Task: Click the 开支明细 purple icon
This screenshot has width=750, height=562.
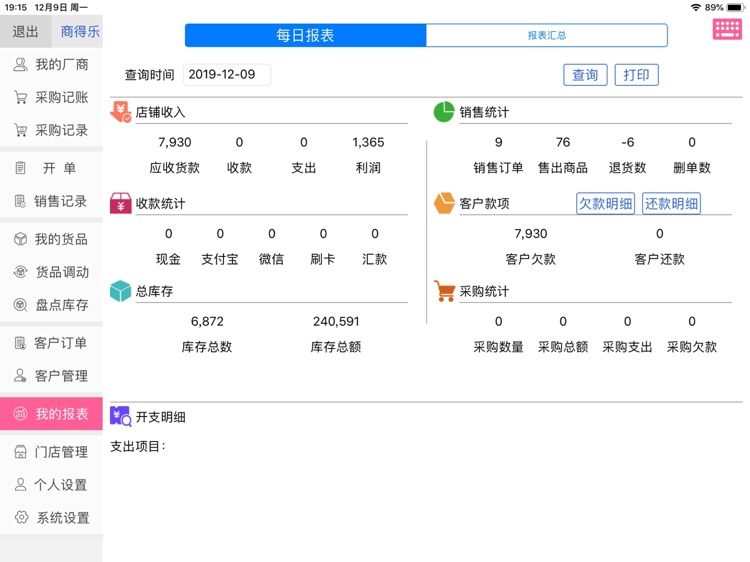Action: (121, 416)
